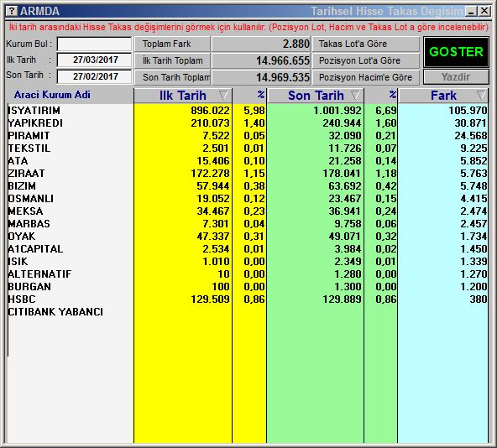
Task: Select the MEKSA row
Action: 248,211
